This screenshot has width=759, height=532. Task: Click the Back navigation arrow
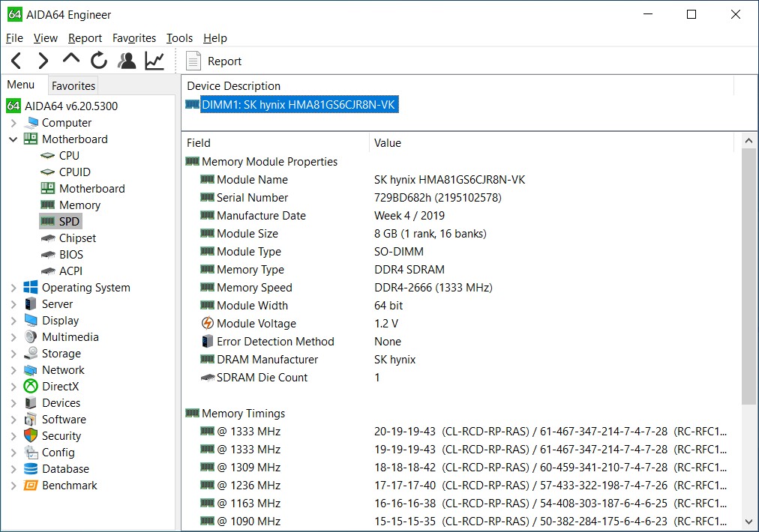tap(16, 61)
